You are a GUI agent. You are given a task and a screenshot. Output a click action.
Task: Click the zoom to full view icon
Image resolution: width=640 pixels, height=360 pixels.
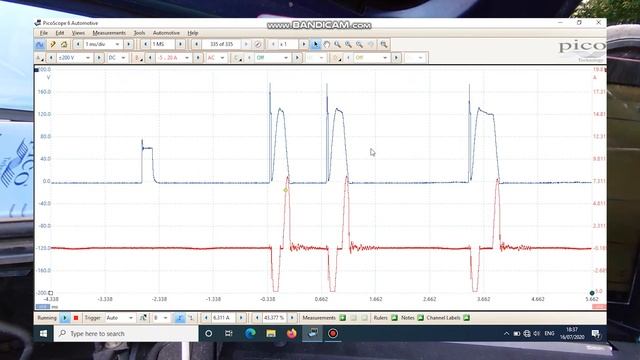[x=384, y=44]
